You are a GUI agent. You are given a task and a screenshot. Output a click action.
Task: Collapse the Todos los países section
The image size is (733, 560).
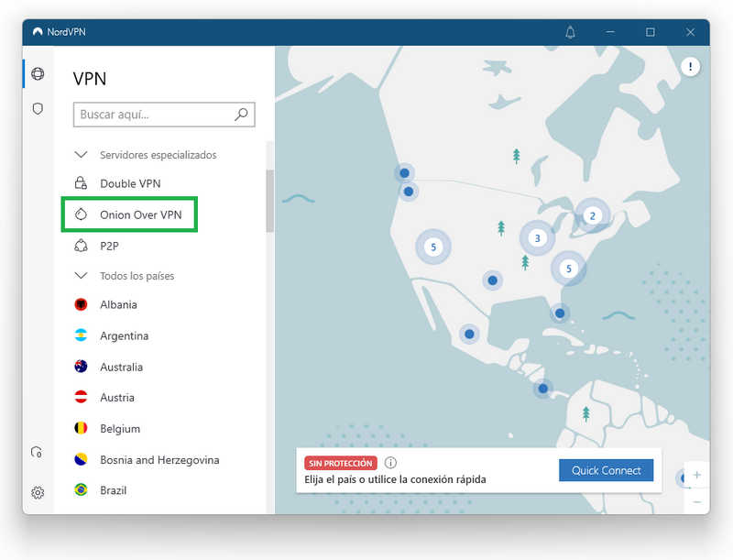pyautogui.click(x=81, y=275)
